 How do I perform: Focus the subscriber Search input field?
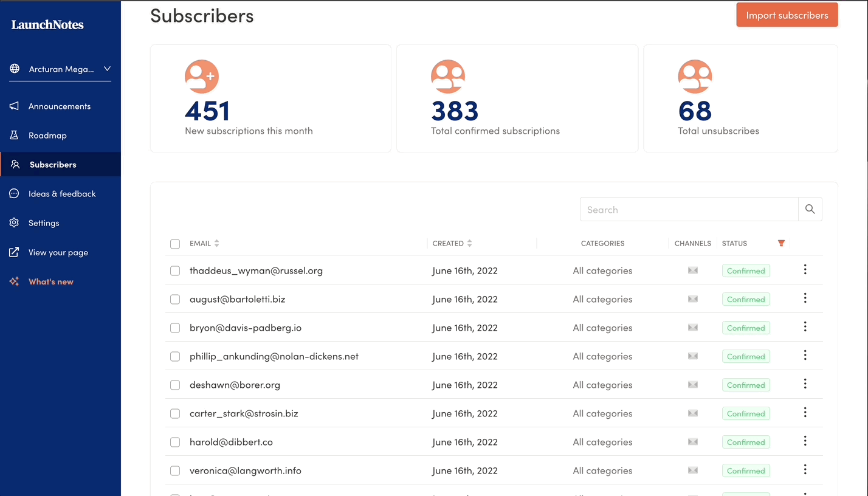(689, 209)
